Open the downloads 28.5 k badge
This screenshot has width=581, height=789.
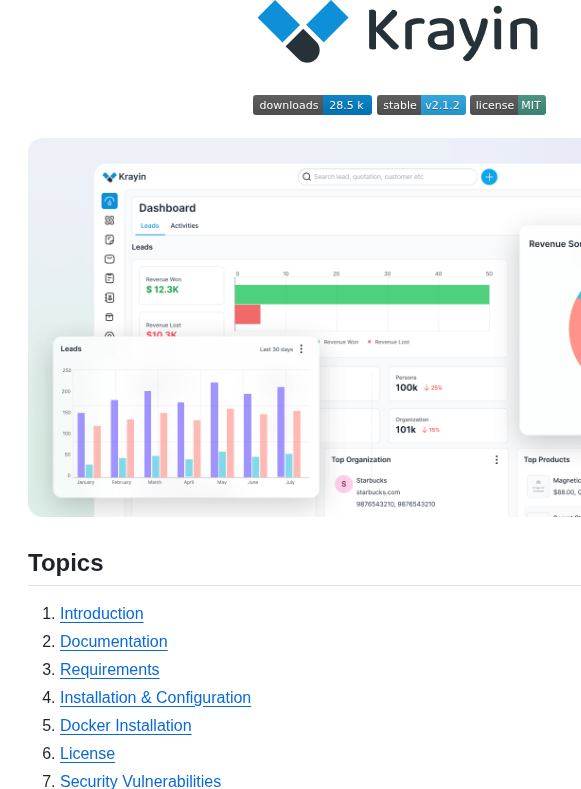312,105
